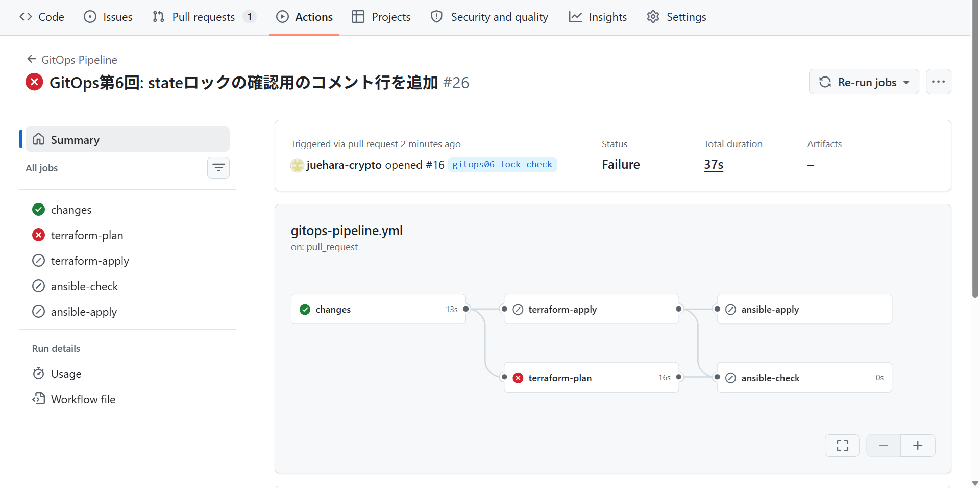
Task: Open the Workflow file link
Action: coord(128,399)
